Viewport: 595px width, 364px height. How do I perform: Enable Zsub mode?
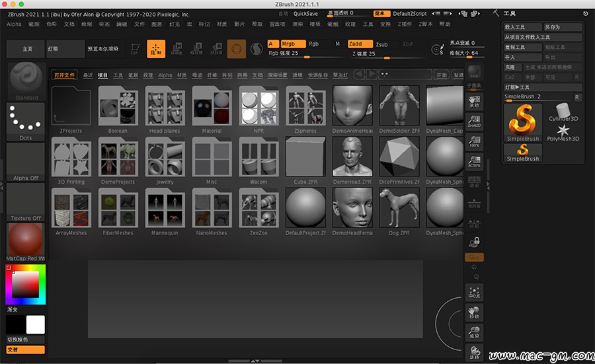381,44
